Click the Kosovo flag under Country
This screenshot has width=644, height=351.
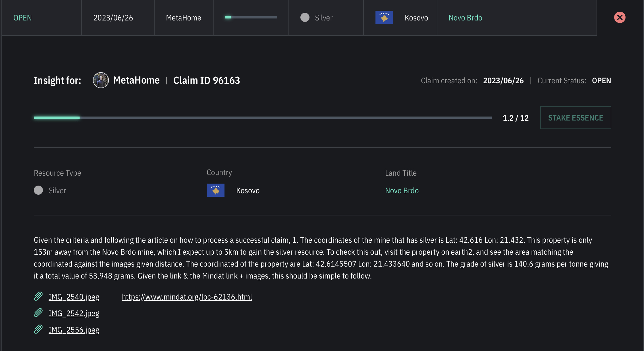[215, 190]
